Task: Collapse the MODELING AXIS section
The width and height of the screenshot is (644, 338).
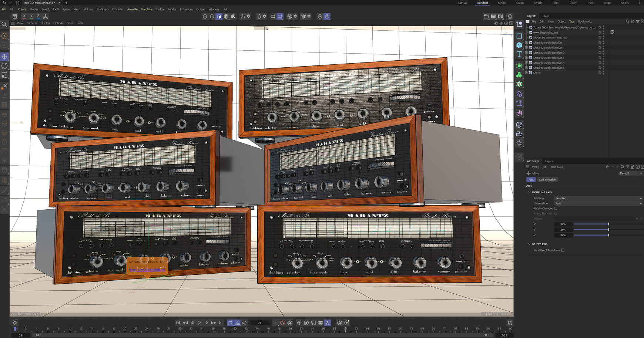Action: point(529,192)
